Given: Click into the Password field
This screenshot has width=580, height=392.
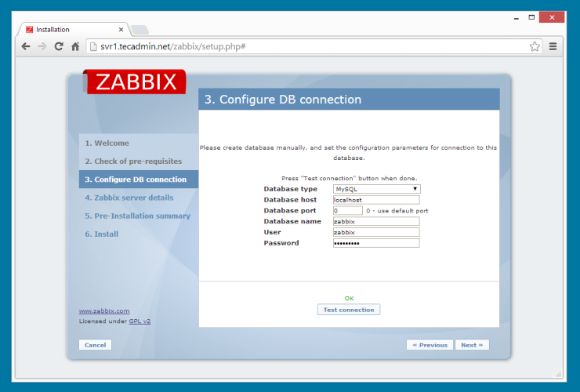Looking at the screenshot, I should [376, 243].
